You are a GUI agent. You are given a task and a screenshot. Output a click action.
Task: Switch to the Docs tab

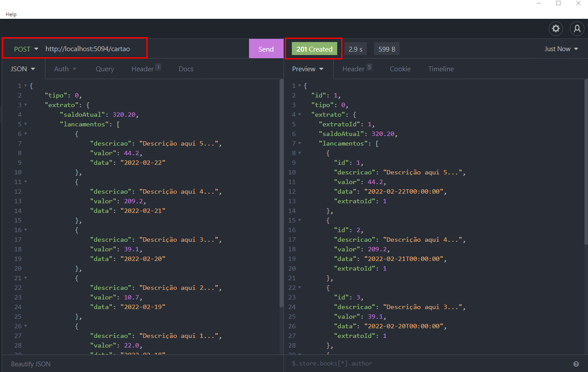coord(186,69)
